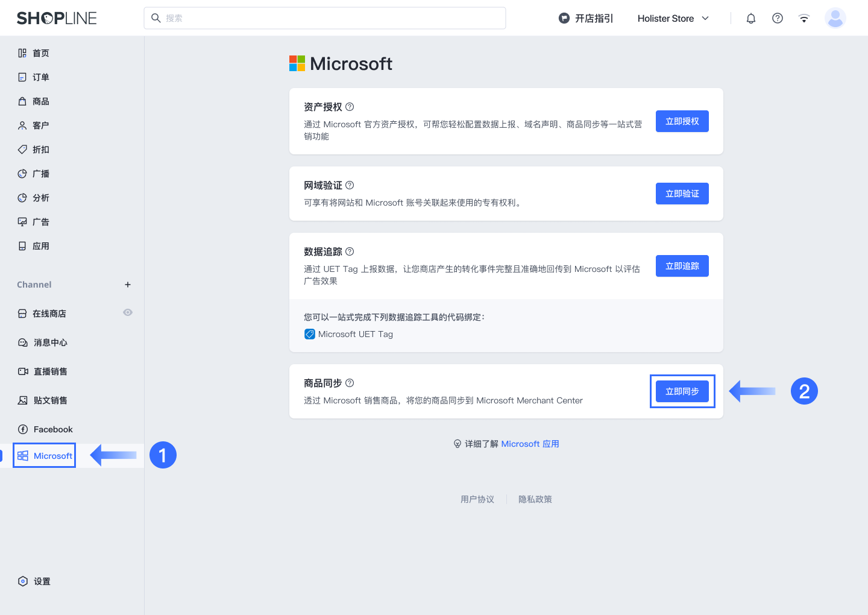Click the 广播 broadcast icon
The height and width of the screenshot is (615, 868).
pos(22,174)
